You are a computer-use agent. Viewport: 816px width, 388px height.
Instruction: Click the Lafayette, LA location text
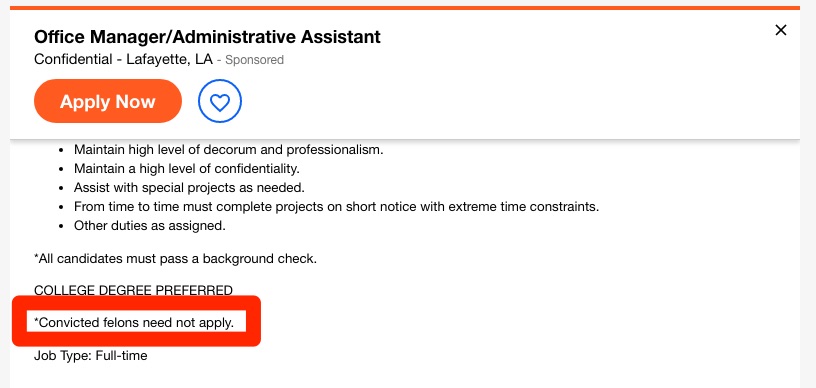(170, 59)
